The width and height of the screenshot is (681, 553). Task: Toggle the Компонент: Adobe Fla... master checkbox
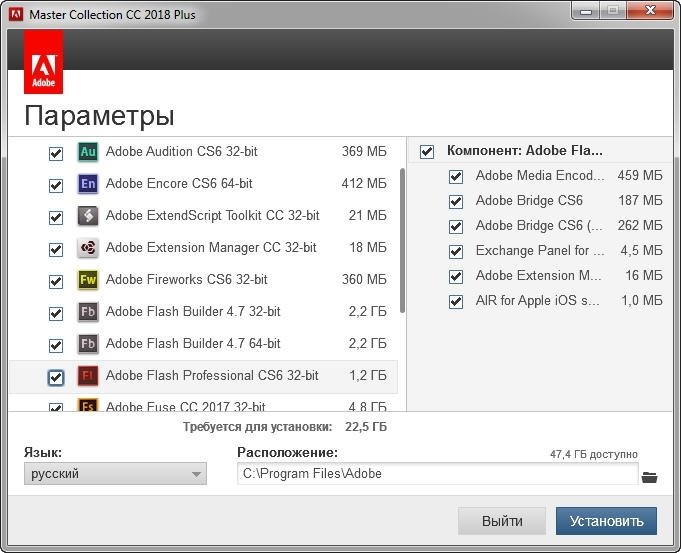pyautogui.click(x=427, y=152)
